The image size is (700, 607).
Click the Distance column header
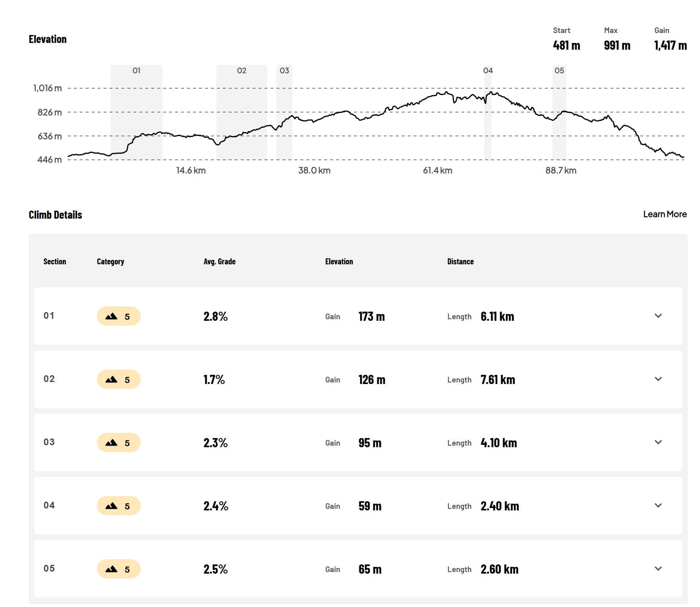460,262
